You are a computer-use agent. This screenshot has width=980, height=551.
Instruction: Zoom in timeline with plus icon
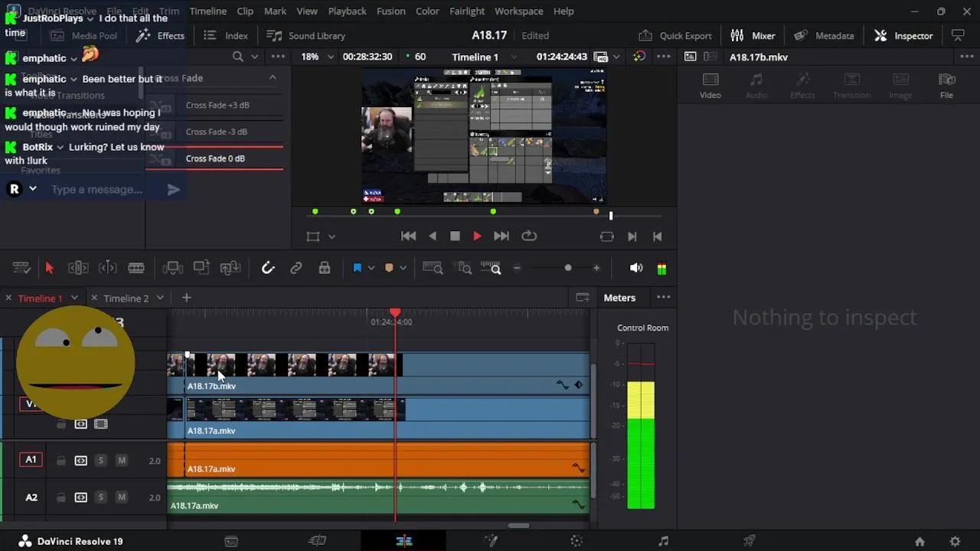(596, 268)
